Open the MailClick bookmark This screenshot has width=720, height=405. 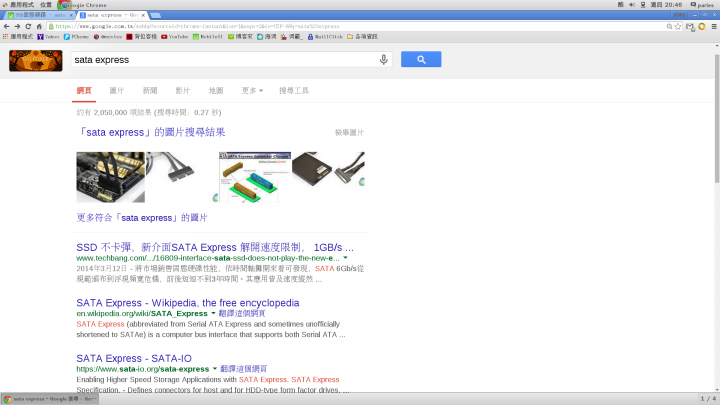325,36
